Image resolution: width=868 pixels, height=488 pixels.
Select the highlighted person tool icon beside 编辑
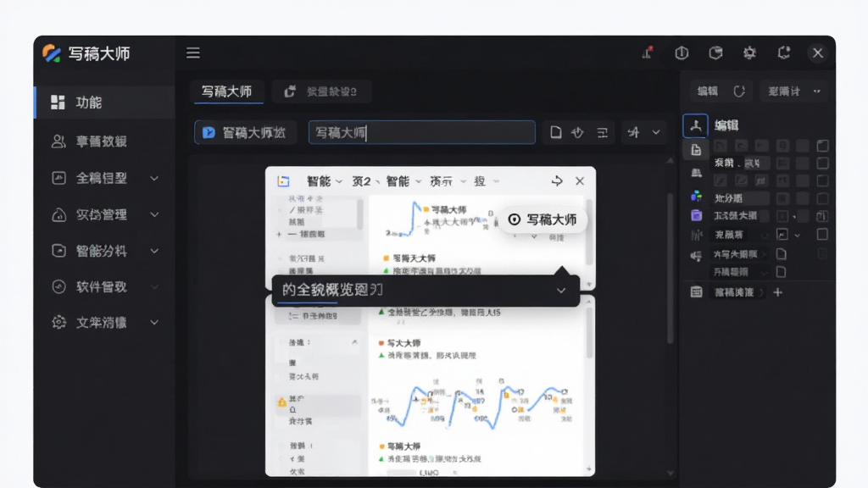695,125
